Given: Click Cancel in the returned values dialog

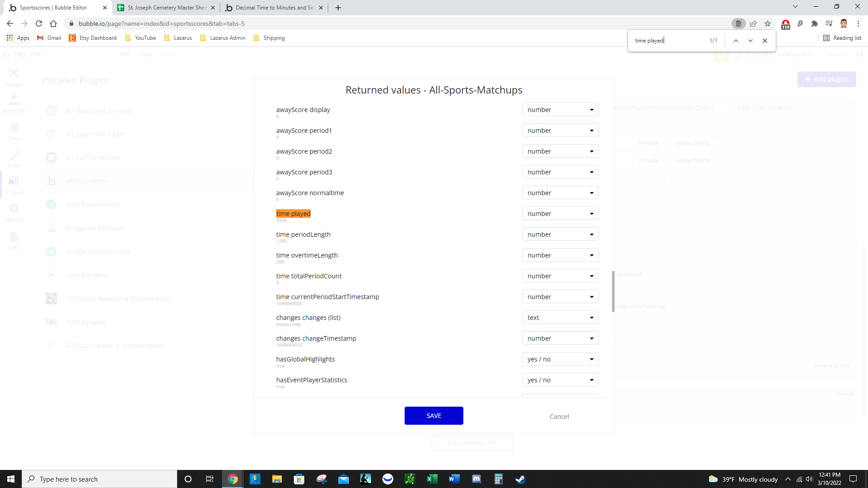Looking at the screenshot, I should tap(559, 417).
